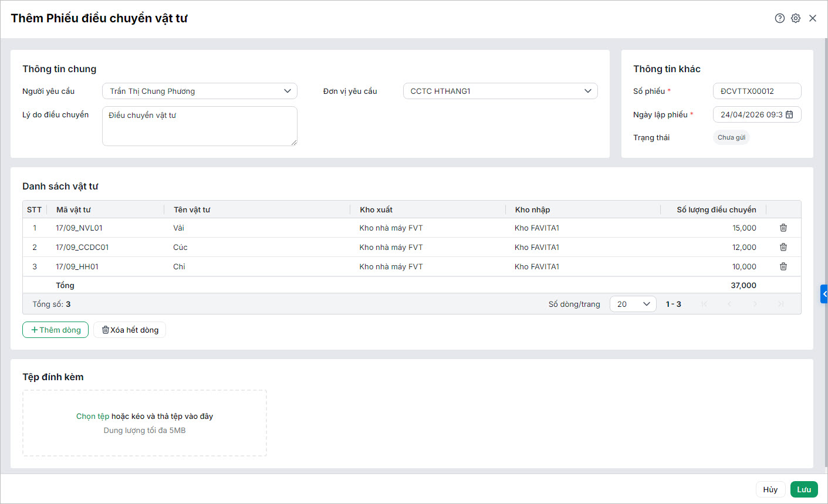Cancel with the Hủy button

click(x=770, y=489)
